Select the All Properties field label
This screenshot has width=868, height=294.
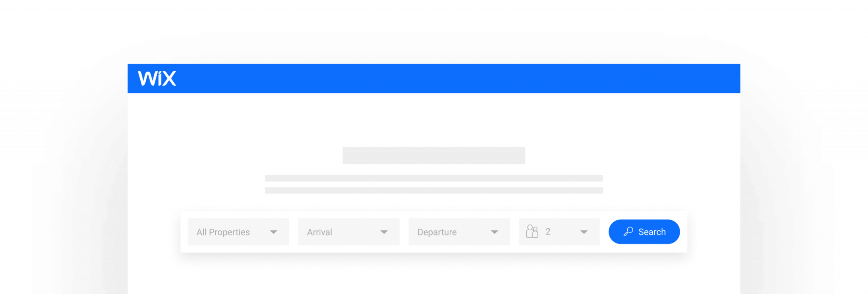(223, 232)
